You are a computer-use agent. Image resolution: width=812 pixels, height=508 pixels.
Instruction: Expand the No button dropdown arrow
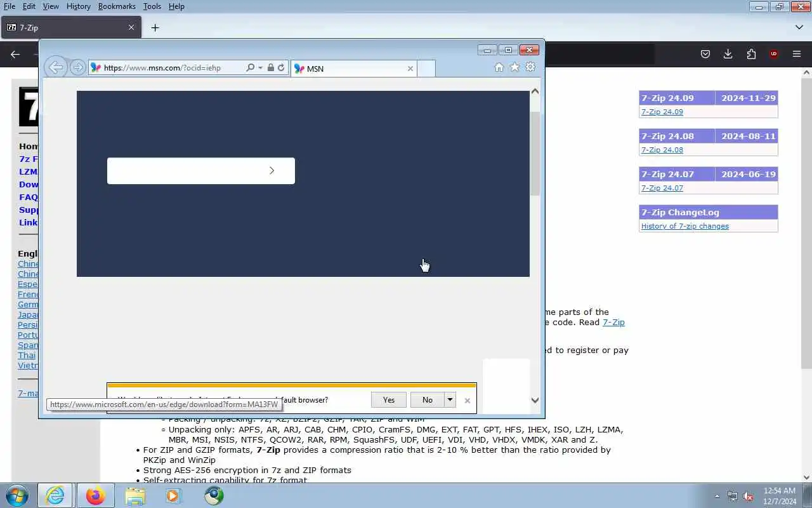pos(450,399)
